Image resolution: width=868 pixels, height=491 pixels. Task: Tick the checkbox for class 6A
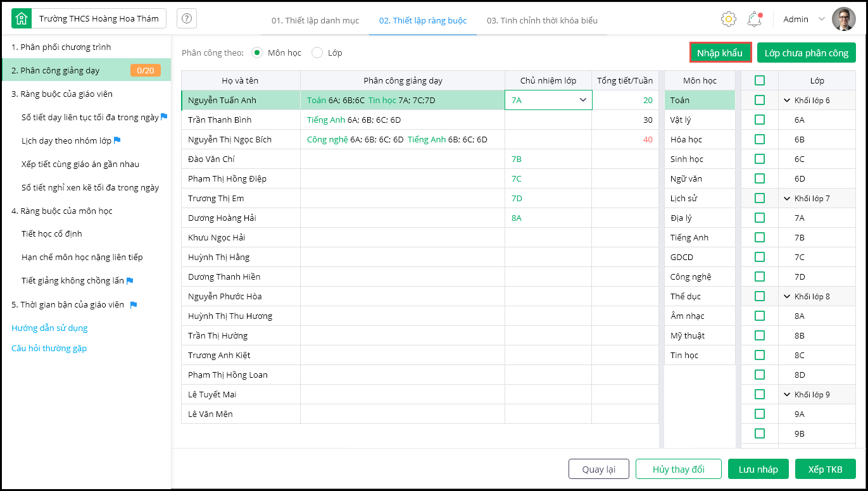[x=760, y=120]
